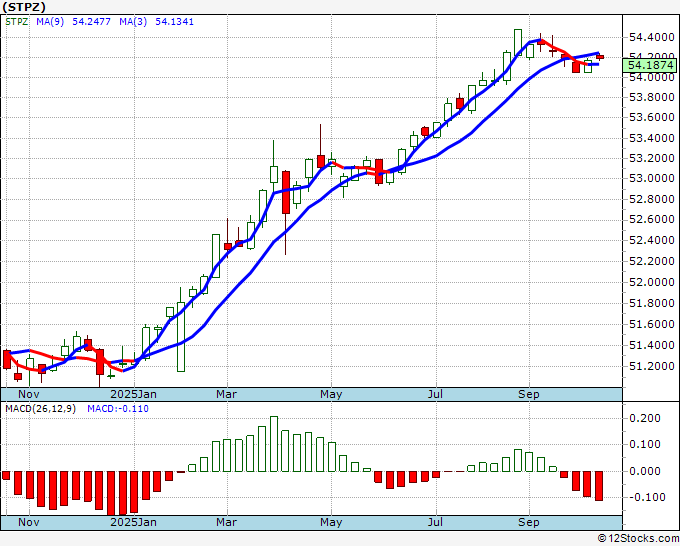Click the May label on MACD time axis

pyautogui.click(x=331, y=522)
